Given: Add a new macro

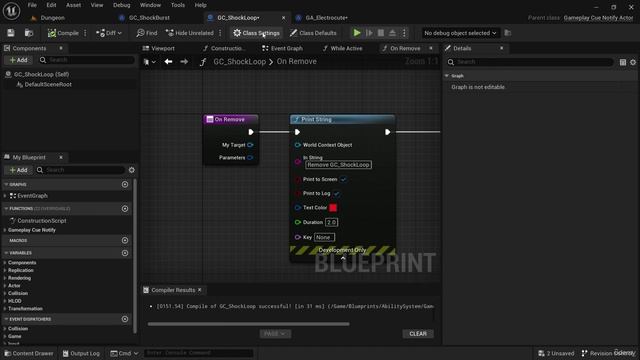Looking at the screenshot, I should (125, 240).
